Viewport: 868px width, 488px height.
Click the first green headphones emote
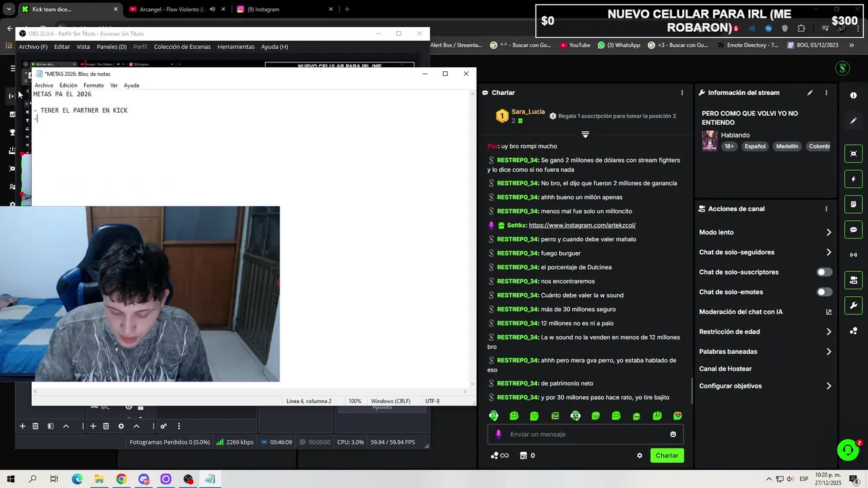coord(494,415)
